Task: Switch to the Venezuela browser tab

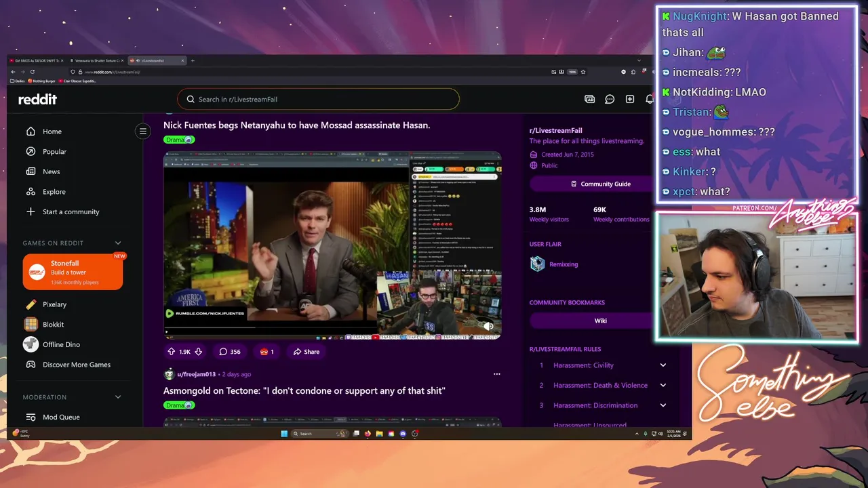Action: pos(96,60)
